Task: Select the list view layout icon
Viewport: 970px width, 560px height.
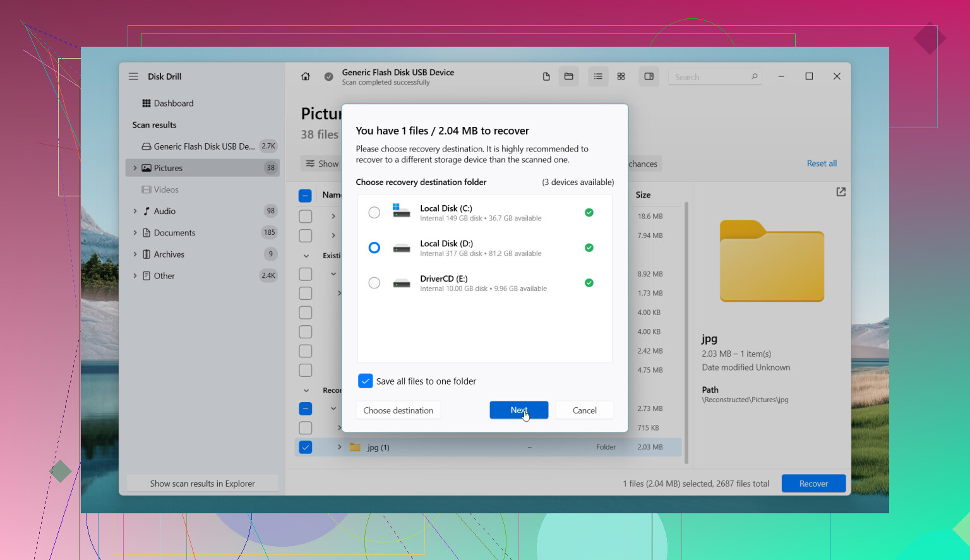Action: coord(598,76)
